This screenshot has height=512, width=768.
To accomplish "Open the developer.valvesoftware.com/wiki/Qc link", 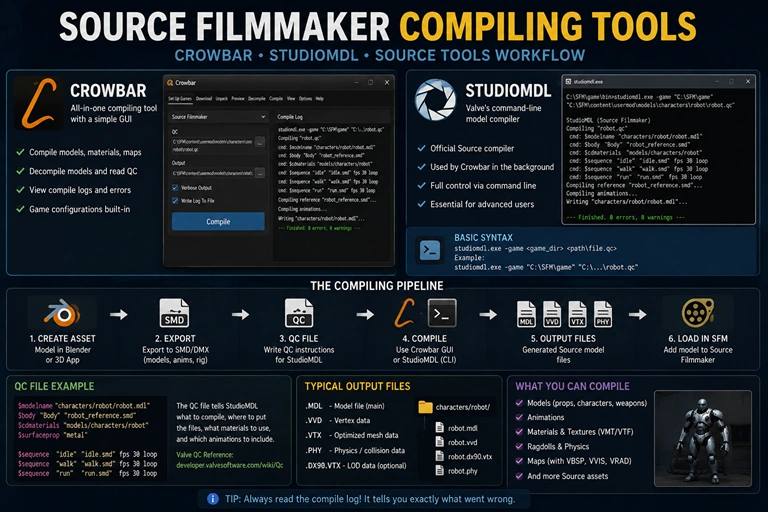I will click(x=230, y=465).
